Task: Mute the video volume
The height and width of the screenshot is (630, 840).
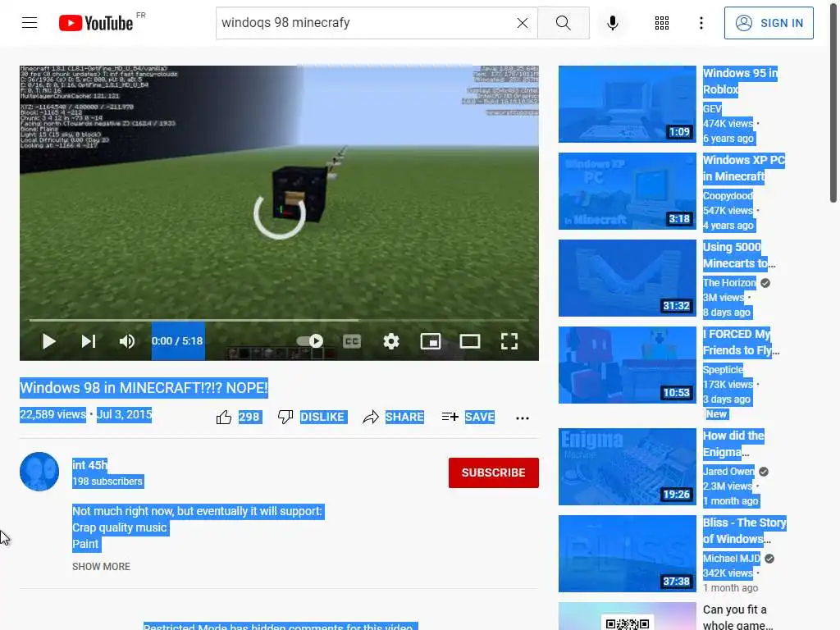Action: [127, 341]
